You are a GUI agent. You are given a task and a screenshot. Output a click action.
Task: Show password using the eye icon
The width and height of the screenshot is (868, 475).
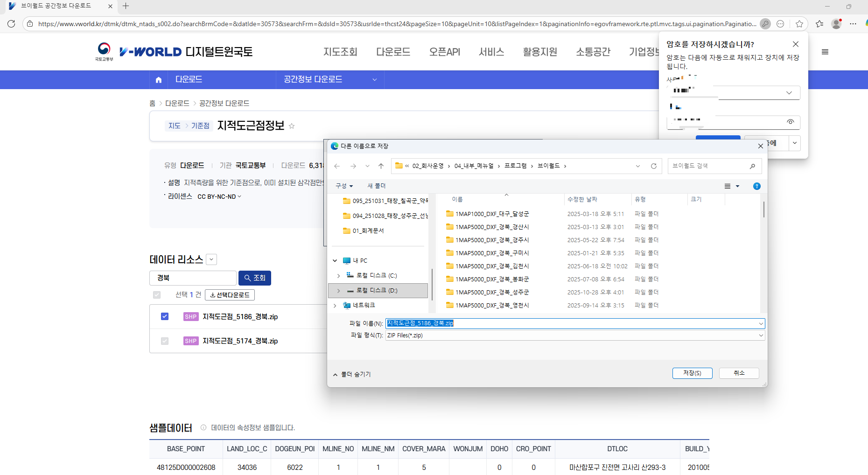pos(790,122)
